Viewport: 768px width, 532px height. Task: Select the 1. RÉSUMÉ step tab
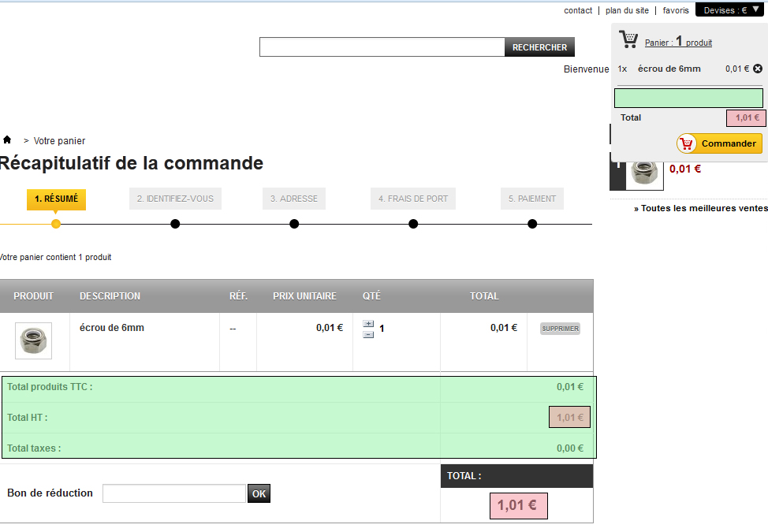(x=56, y=199)
